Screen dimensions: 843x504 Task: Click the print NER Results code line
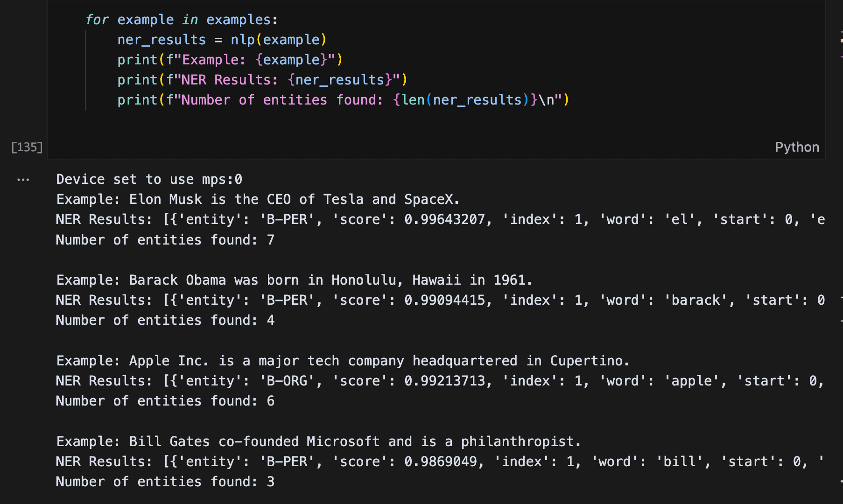(262, 80)
